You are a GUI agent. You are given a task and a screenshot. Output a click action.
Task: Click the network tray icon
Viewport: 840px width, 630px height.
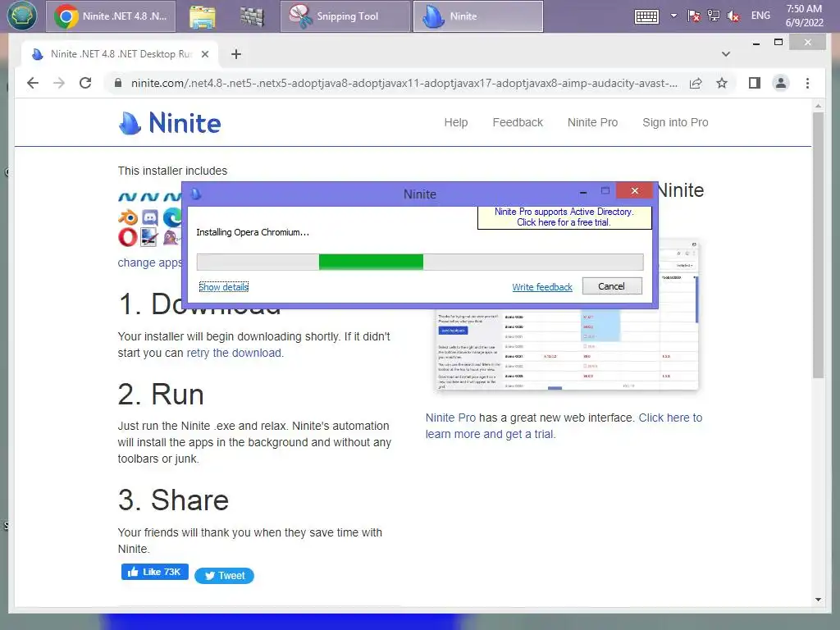pos(714,16)
